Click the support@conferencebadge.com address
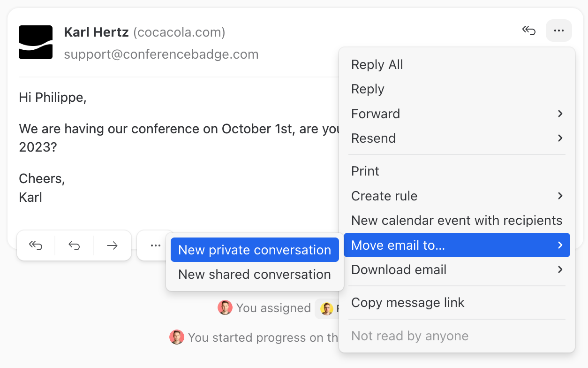 click(161, 54)
